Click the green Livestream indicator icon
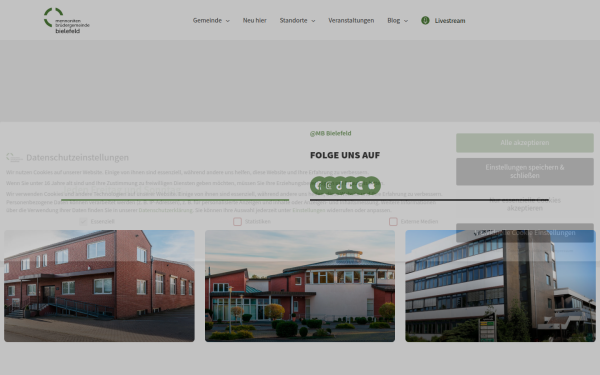The width and height of the screenshot is (600, 375). pos(425,20)
